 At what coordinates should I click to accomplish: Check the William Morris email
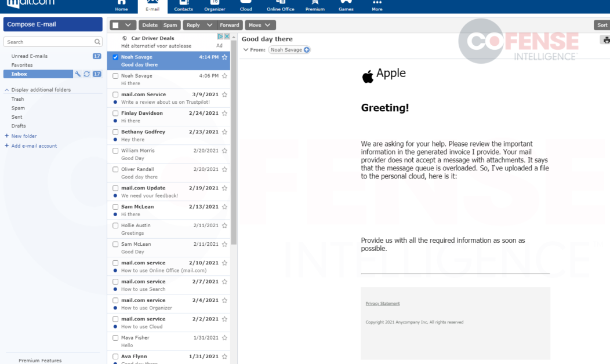tap(115, 151)
